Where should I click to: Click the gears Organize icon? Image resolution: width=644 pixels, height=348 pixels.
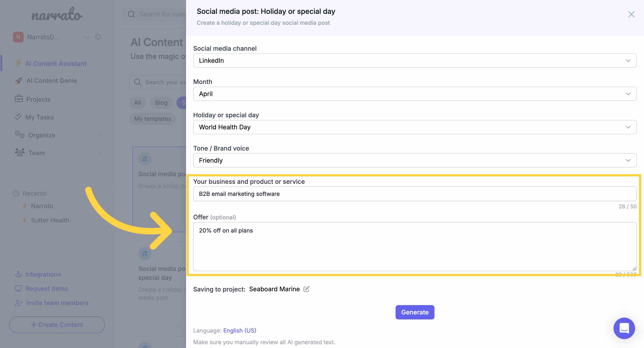pos(19,134)
